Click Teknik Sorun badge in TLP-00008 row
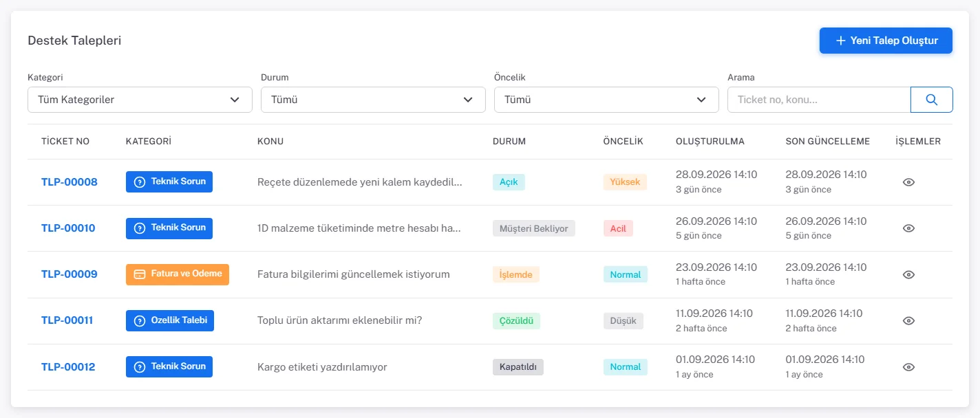The width and height of the screenshot is (980, 418). pos(169,181)
